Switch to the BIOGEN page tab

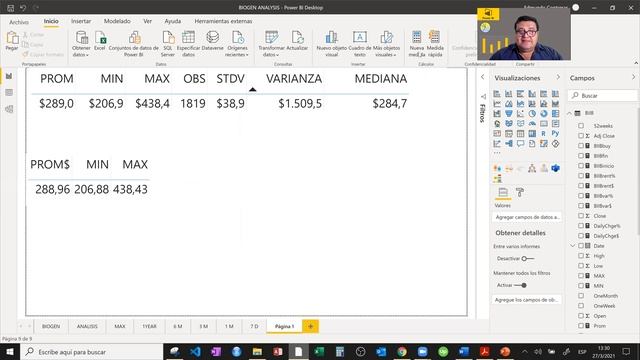click(51, 326)
